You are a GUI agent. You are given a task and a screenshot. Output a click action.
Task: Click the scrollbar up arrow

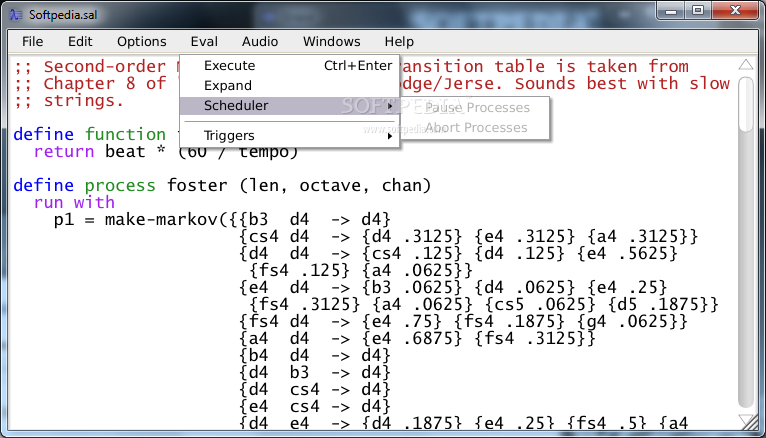pyautogui.click(x=746, y=65)
